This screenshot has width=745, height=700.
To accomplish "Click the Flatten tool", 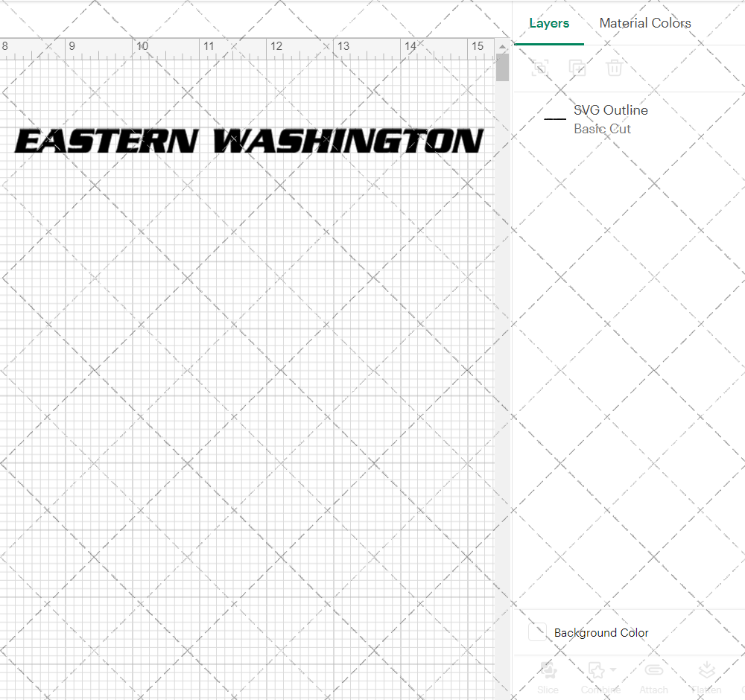I will (706, 678).
